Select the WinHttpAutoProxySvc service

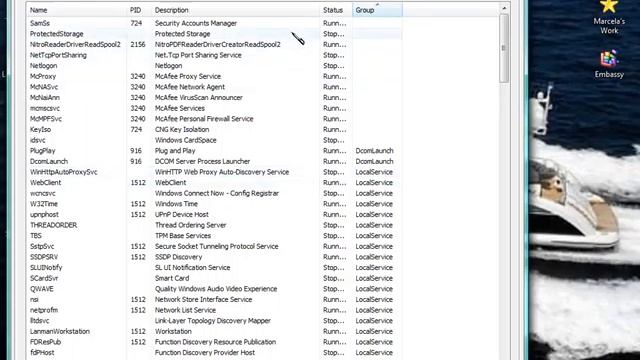coord(63,172)
